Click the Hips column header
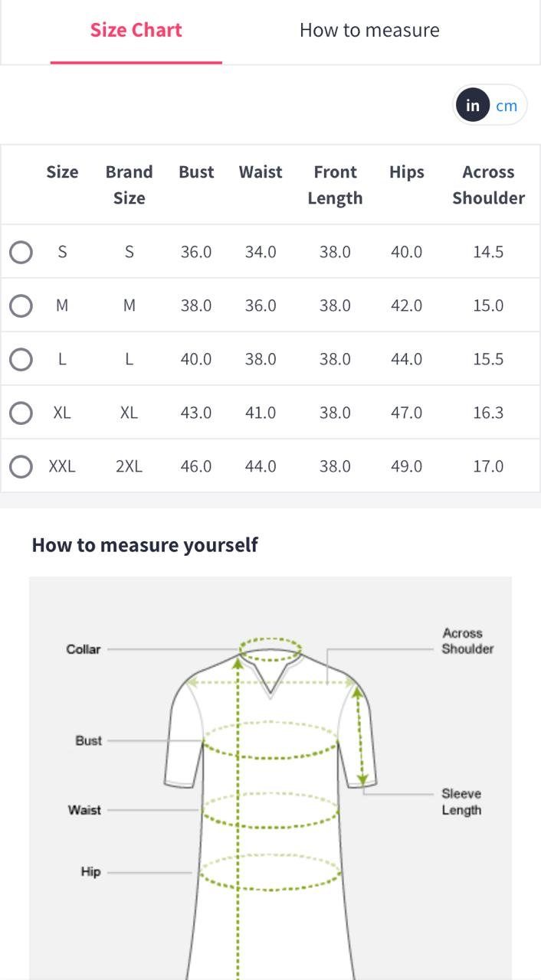 pyautogui.click(x=406, y=172)
